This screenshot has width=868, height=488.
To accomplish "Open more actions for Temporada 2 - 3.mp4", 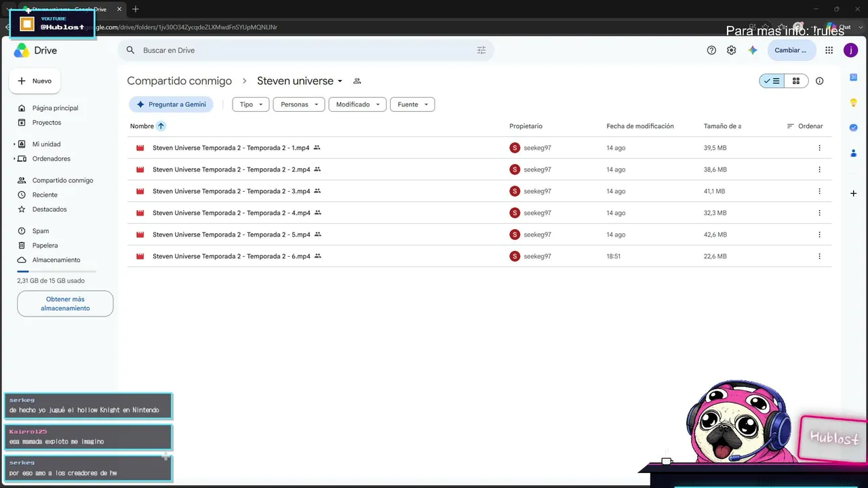I will click(819, 191).
